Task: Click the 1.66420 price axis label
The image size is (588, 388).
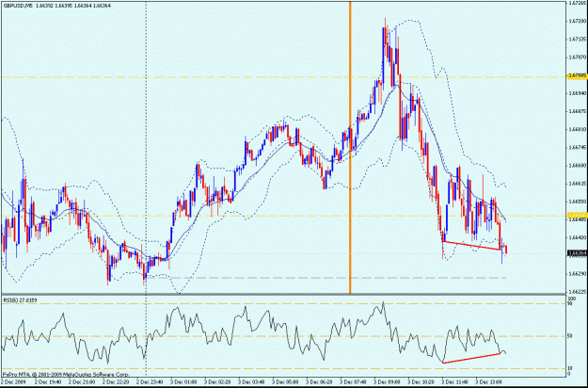Action: (578, 237)
